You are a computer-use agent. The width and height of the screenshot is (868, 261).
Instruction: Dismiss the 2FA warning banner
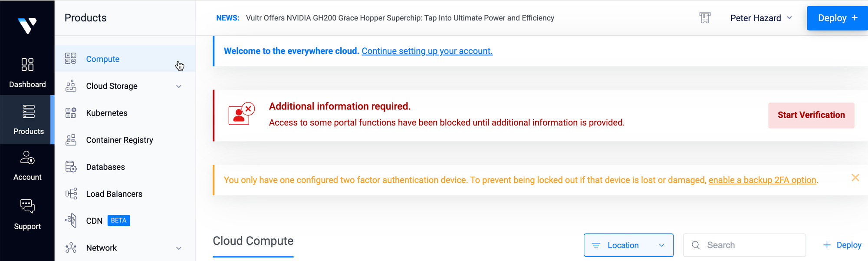[855, 178]
